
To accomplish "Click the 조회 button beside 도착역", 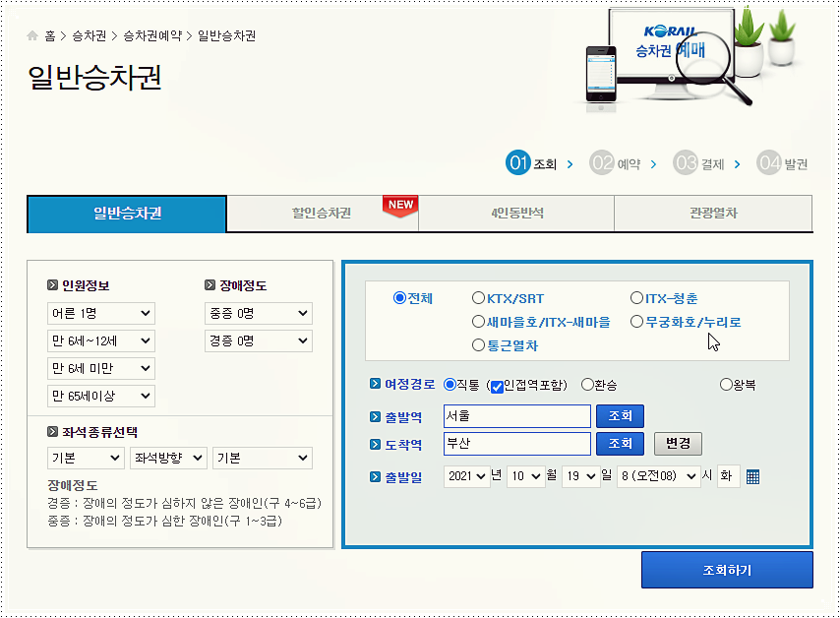I will pyautogui.click(x=620, y=444).
